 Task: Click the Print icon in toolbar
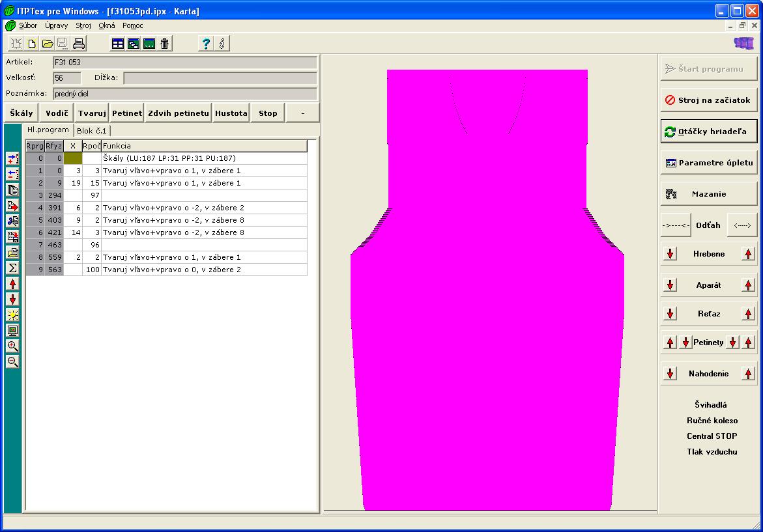click(x=79, y=44)
